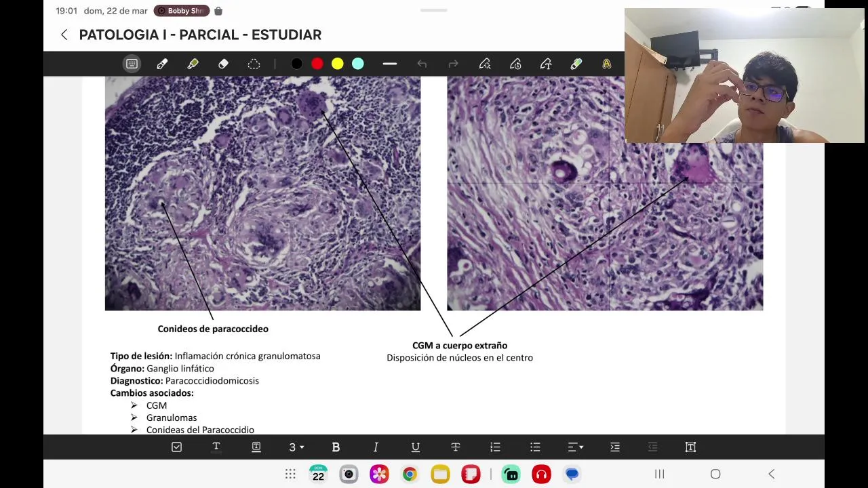
Task: Toggle numbered list formatting
Action: click(495, 447)
